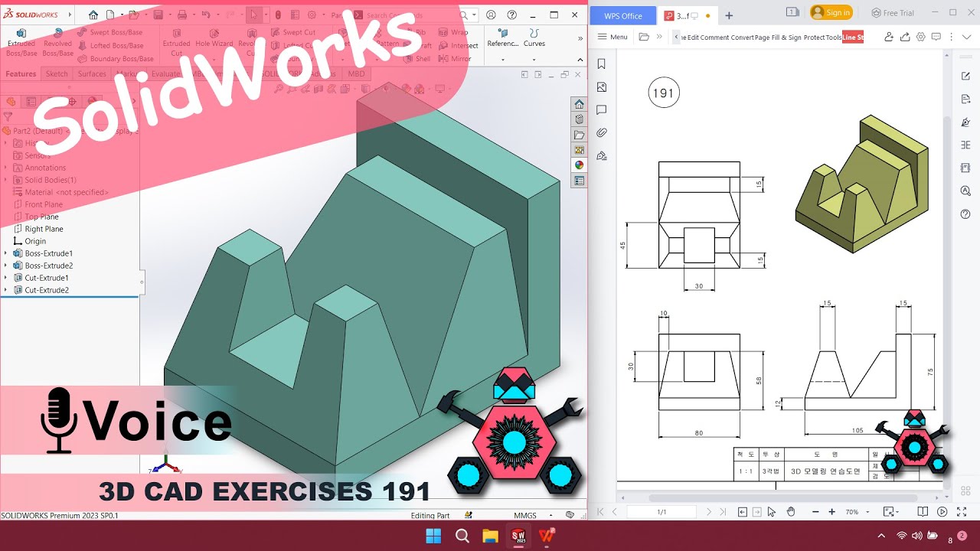Select the Shell feature
Viewport: 980px width, 551px height.
pyautogui.click(x=417, y=59)
